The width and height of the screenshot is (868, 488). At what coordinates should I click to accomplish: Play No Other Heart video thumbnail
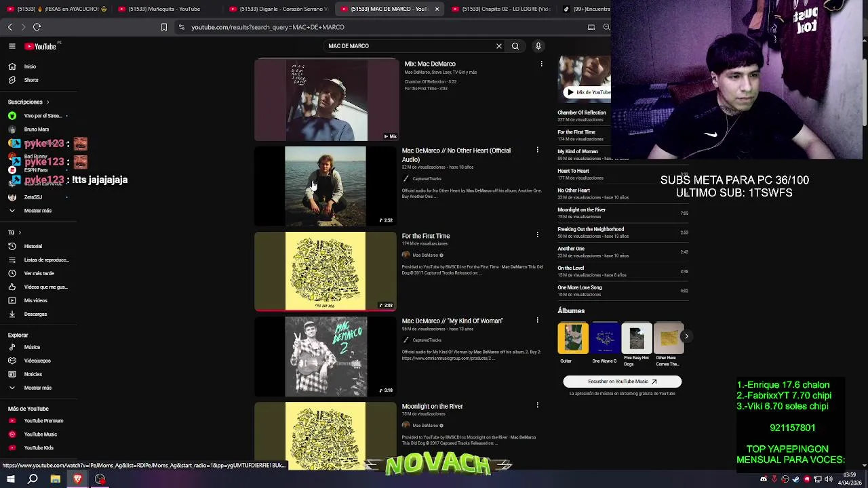[x=325, y=186]
